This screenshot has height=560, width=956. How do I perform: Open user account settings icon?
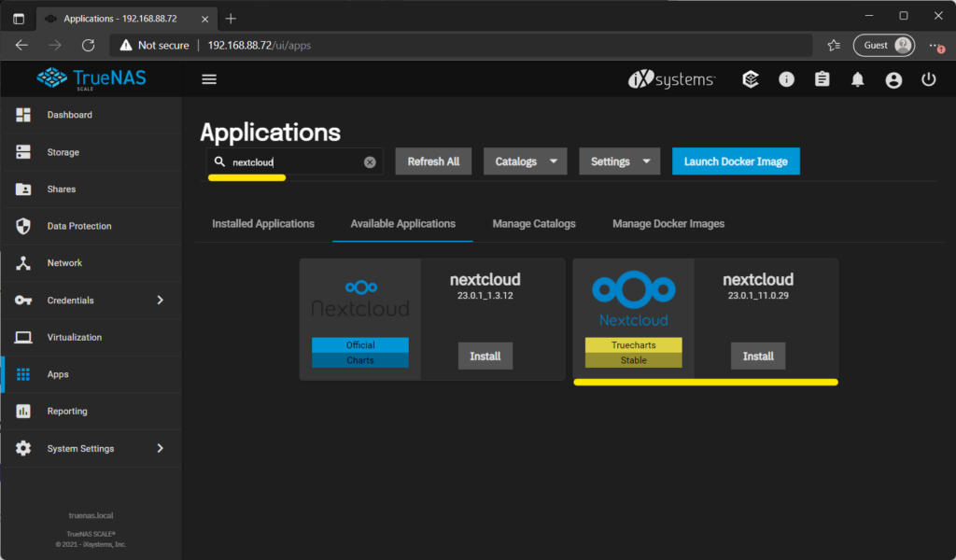click(893, 80)
